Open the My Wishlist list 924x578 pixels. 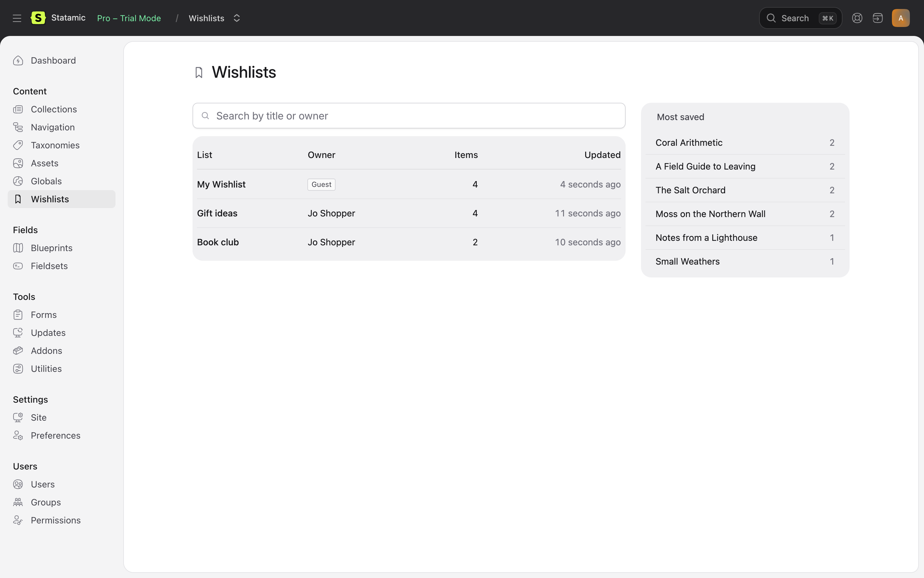coord(221,184)
